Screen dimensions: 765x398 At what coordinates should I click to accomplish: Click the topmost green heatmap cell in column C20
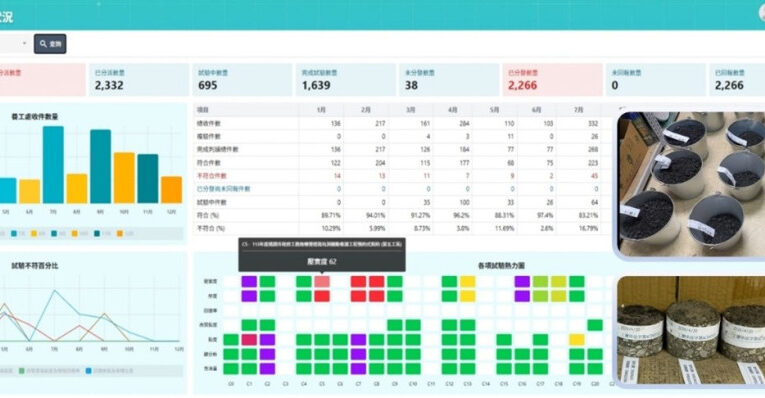pyautogui.click(x=595, y=325)
